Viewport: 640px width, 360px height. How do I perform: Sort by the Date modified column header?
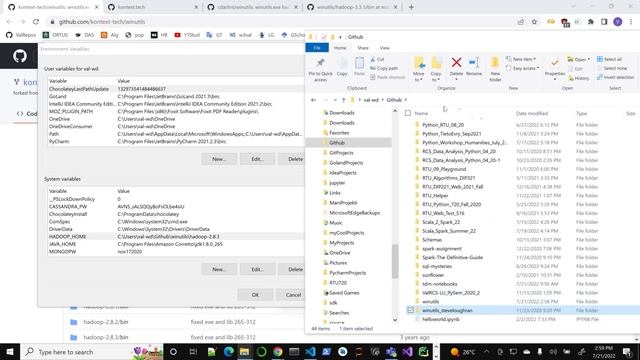tap(532, 113)
